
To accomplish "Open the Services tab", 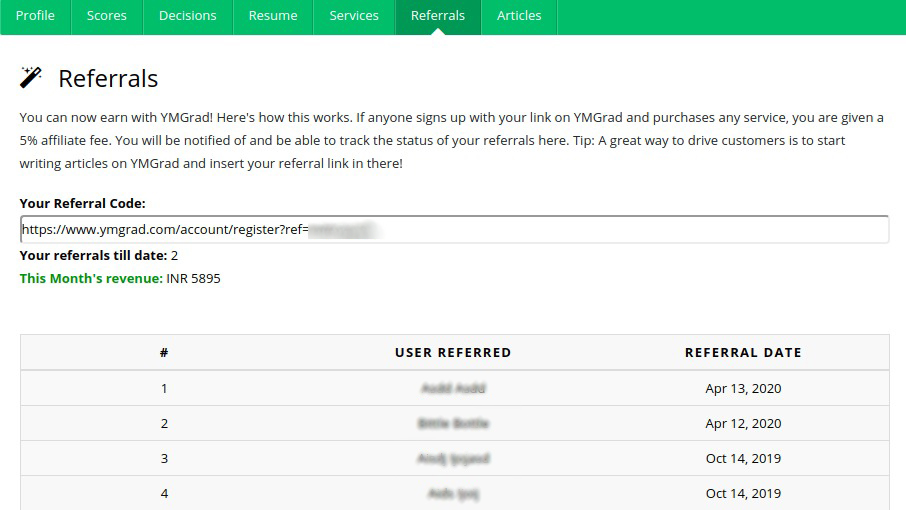I will [354, 16].
